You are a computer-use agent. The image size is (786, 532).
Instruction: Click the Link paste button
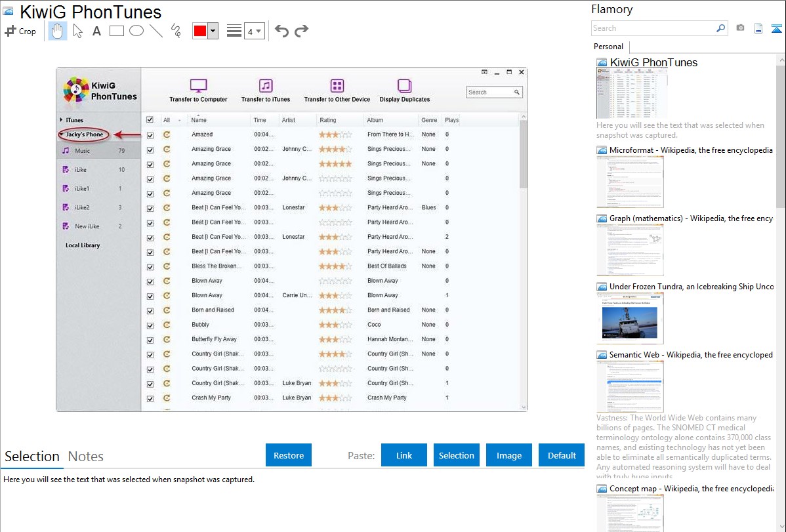(404, 455)
